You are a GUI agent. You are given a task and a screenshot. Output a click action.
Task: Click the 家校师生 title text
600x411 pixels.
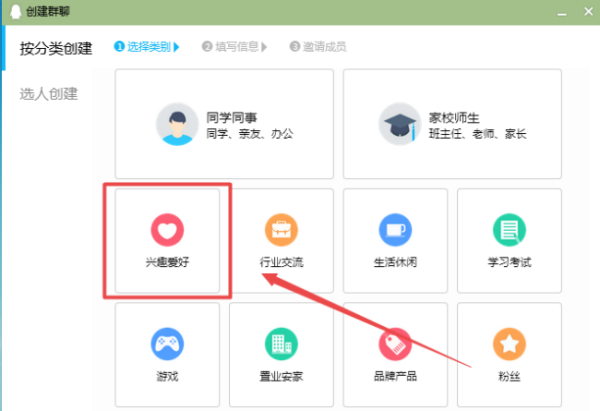454,117
